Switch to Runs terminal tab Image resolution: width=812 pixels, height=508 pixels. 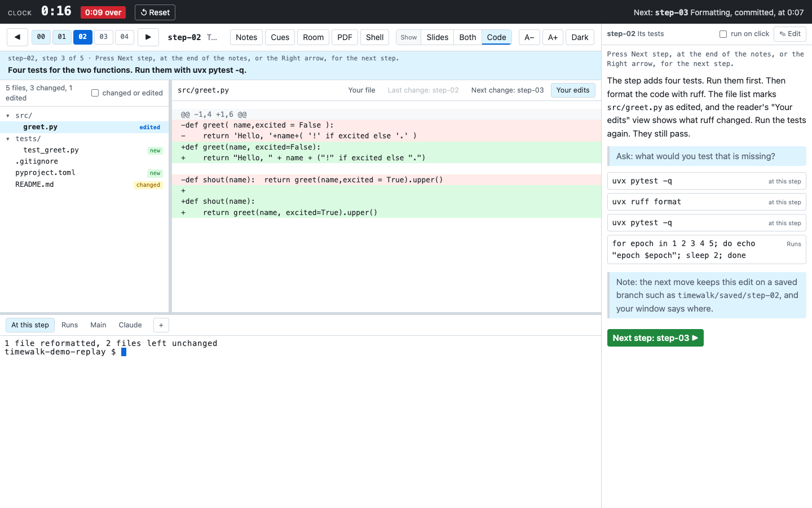pyautogui.click(x=69, y=325)
